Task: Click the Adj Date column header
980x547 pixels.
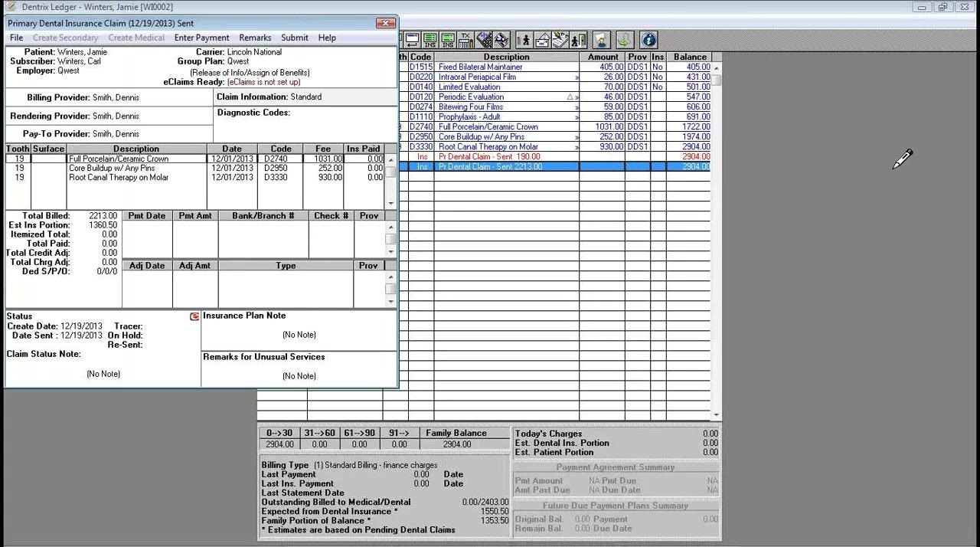Action: pos(147,266)
